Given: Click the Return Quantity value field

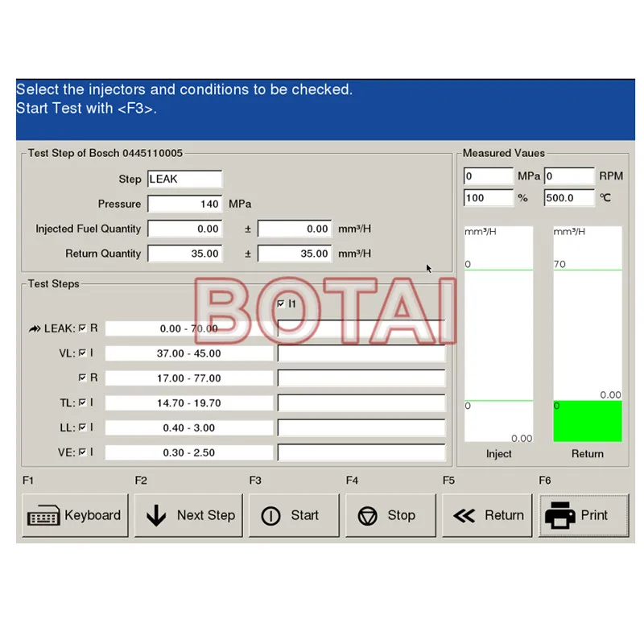Looking at the screenshot, I should pyautogui.click(x=185, y=254).
